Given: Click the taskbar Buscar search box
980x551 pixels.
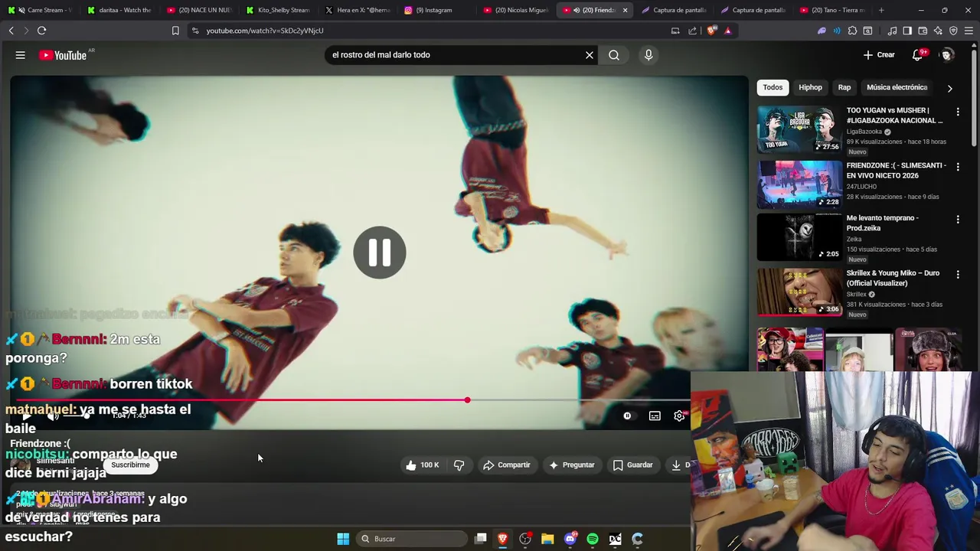Looking at the screenshot, I should [413, 539].
